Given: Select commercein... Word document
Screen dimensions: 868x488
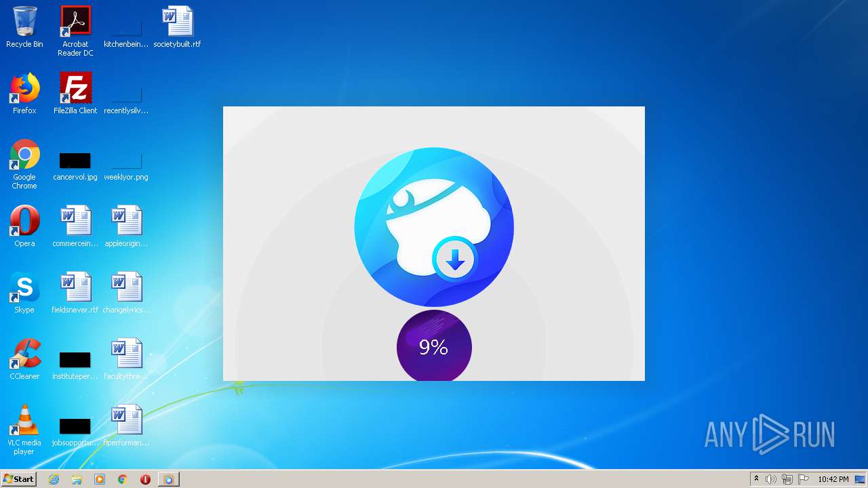Looking at the screenshot, I should 75,226.
